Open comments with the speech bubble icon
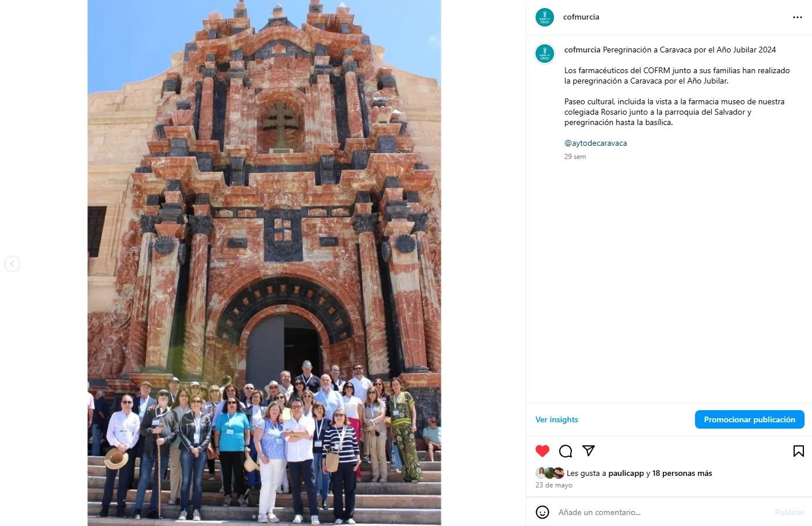This screenshot has width=812, height=526. pos(566,451)
